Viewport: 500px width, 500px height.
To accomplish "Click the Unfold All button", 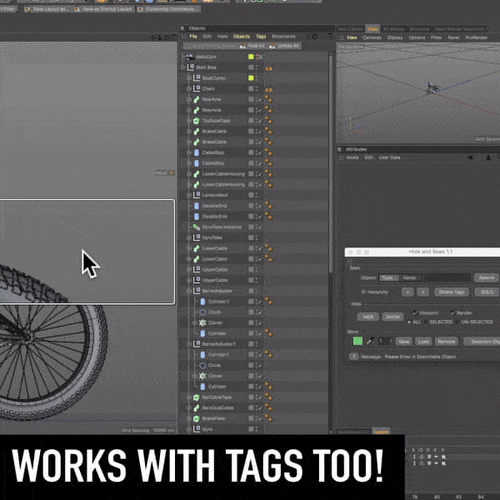I will (x=285, y=46).
